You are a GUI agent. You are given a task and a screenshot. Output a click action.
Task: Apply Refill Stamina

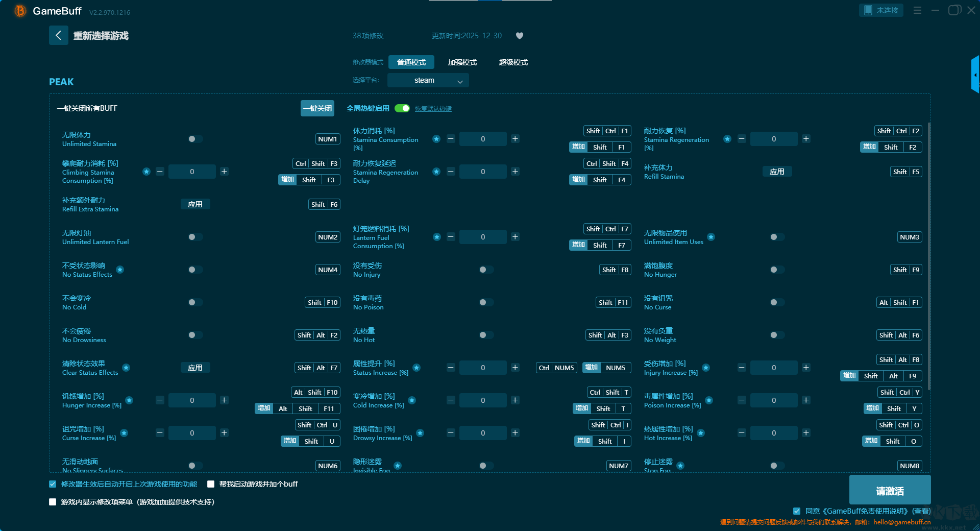click(777, 172)
